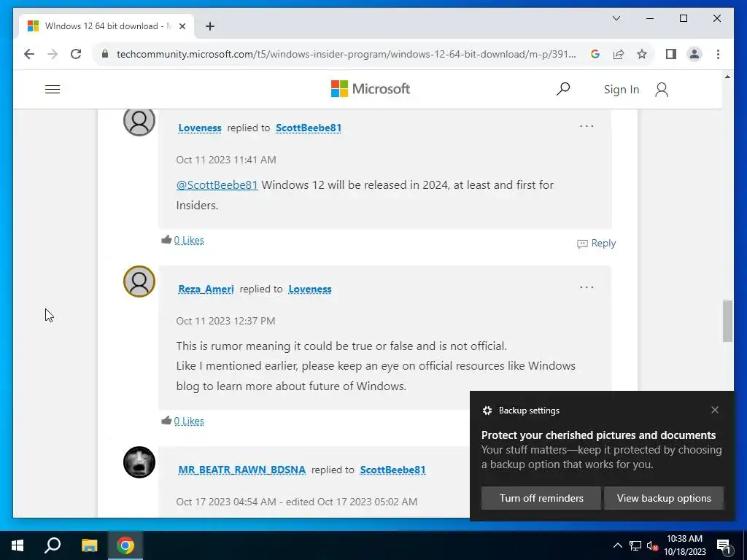Screen dimensions: 747x560
Task: View 0 Likes on Loveness's reply
Action: pos(189,241)
